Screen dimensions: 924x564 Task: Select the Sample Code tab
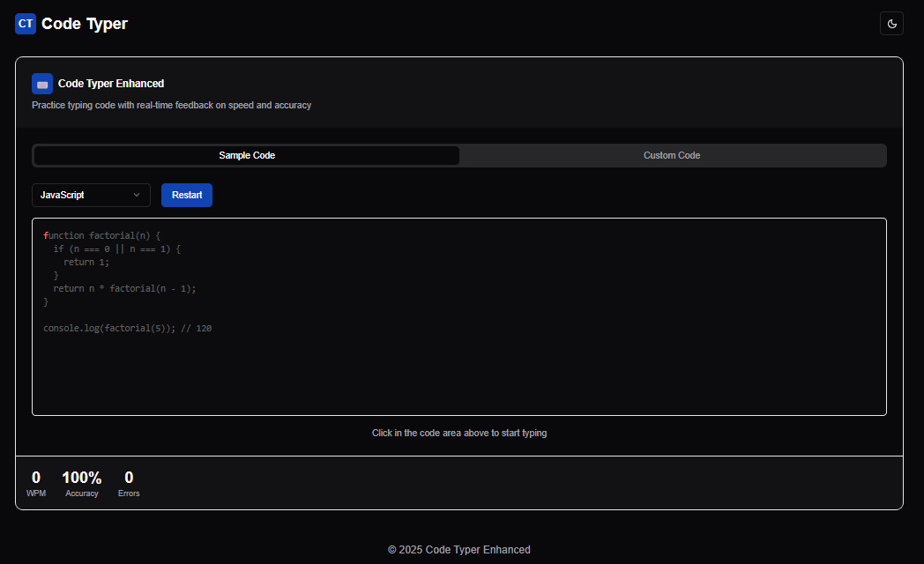(x=247, y=155)
